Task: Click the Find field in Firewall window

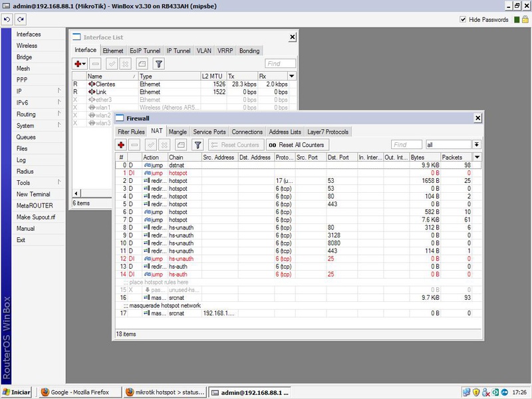Action: click(406, 145)
